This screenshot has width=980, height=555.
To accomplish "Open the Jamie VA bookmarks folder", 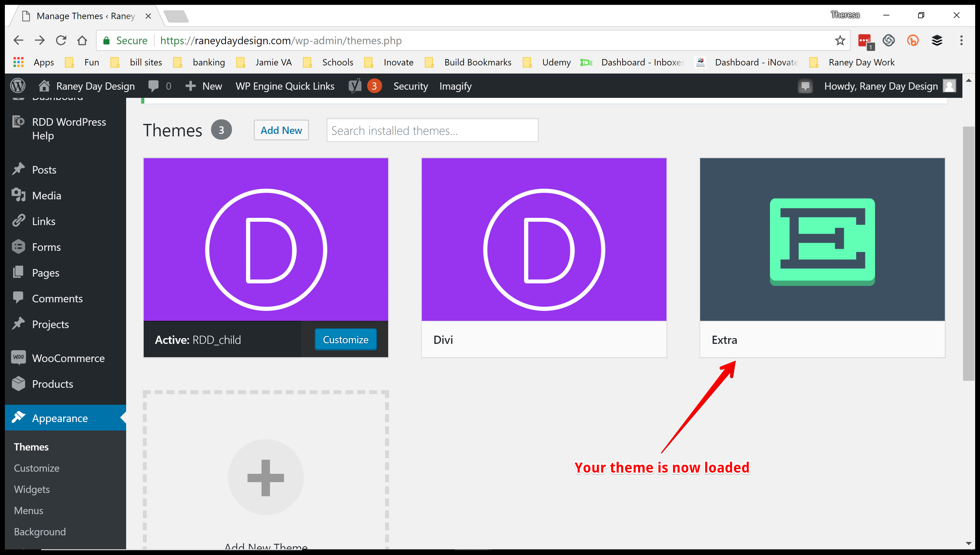I will (x=263, y=62).
